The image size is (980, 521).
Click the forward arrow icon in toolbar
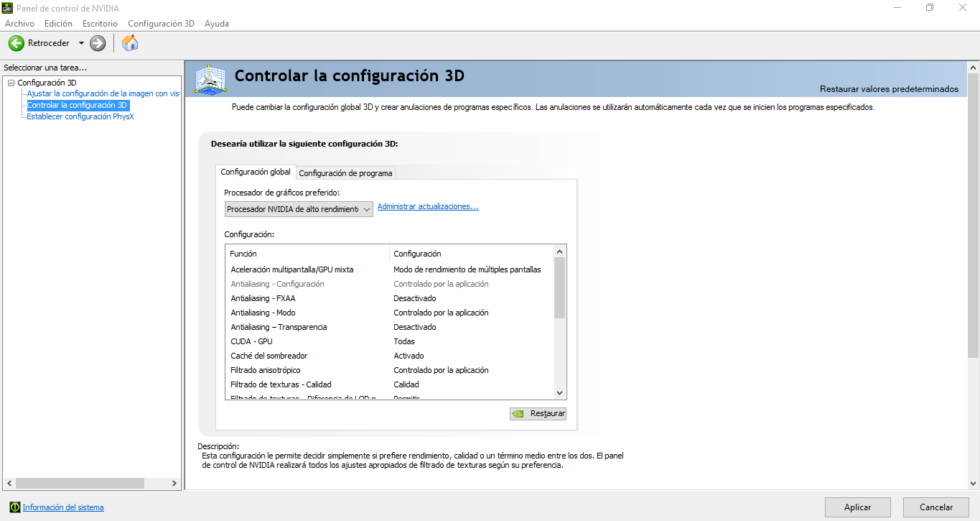(x=98, y=43)
